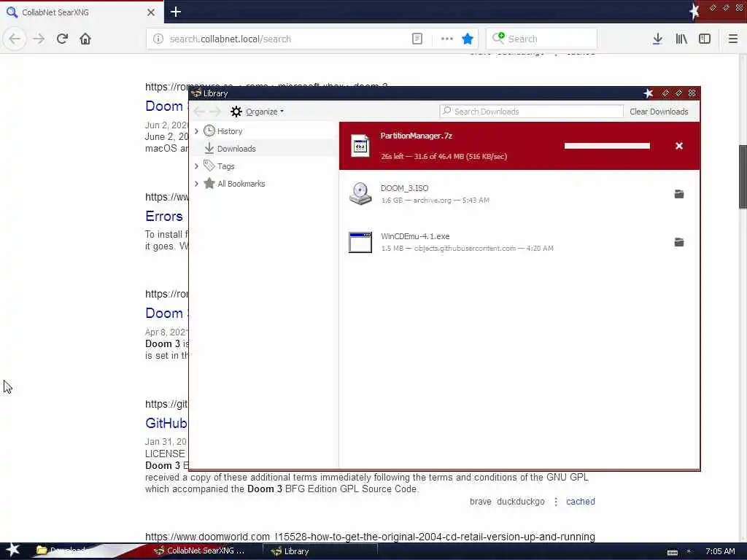Screen dimensions: 747x560
Task: Click the WinCDEmu-4.1.exe program icon
Action: pos(360,242)
